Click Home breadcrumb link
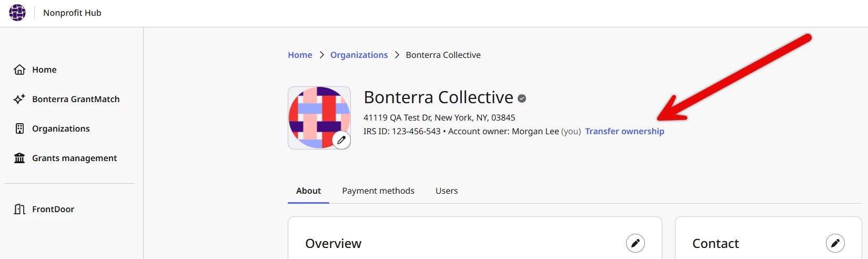The image size is (868, 259). [x=300, y=55]
